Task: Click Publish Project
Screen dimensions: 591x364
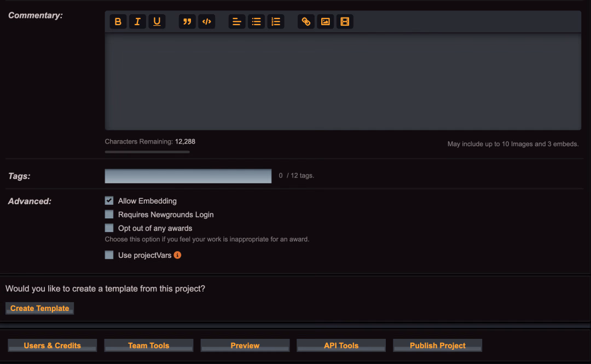Action: click(438, 345)
